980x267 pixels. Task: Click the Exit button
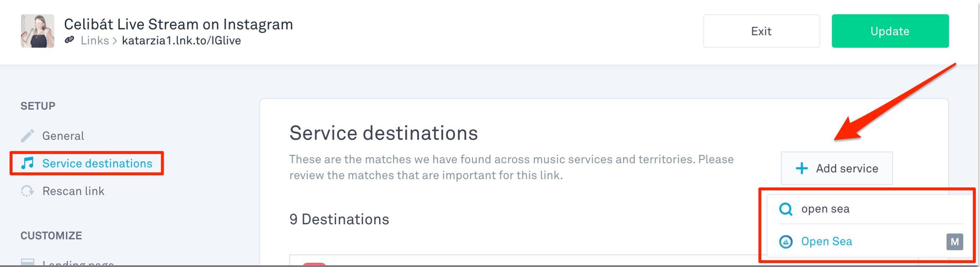pyautogui.click(x=761, y=31)
